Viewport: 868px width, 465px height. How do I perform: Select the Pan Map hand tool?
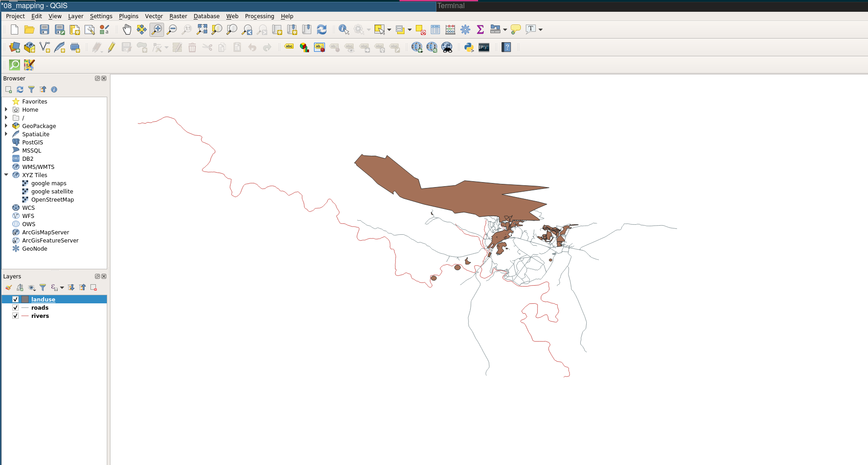(127, 30)
